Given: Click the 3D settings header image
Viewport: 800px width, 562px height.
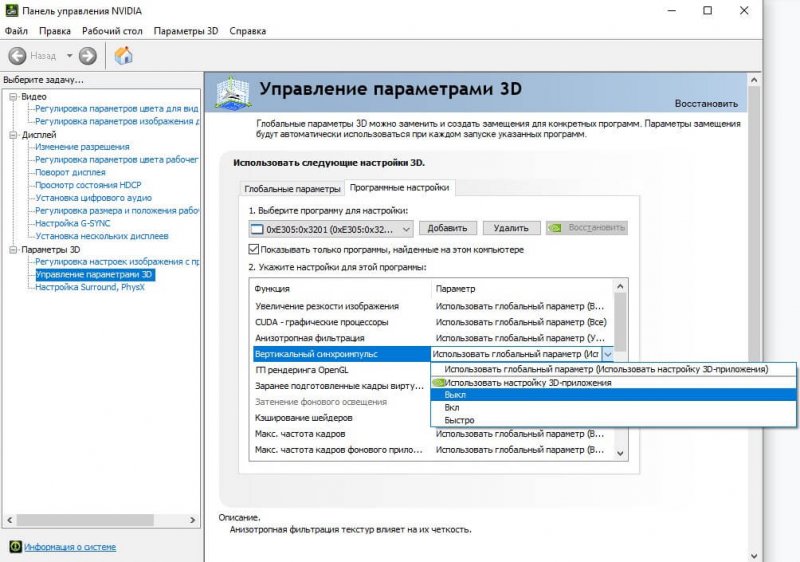Looking at the screenshot, I should pos(233,92).
